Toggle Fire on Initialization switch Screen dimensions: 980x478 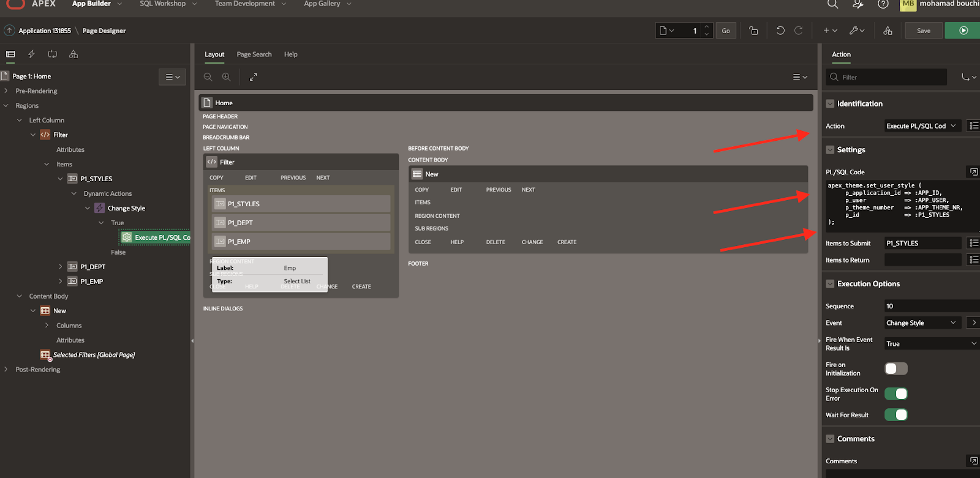[896, 368]
